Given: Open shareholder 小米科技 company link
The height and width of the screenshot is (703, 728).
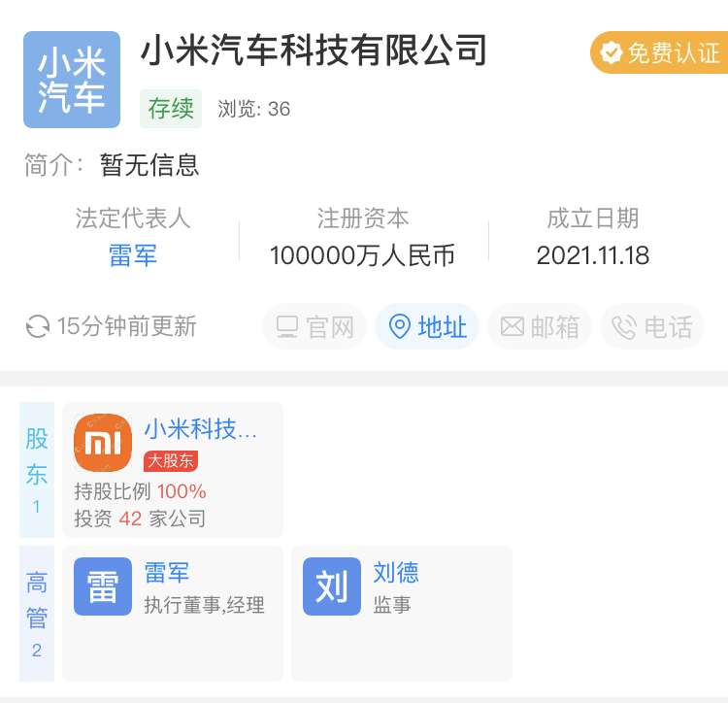Looking at the screenshot, I should pyautogui.click(x=201, y=429).
